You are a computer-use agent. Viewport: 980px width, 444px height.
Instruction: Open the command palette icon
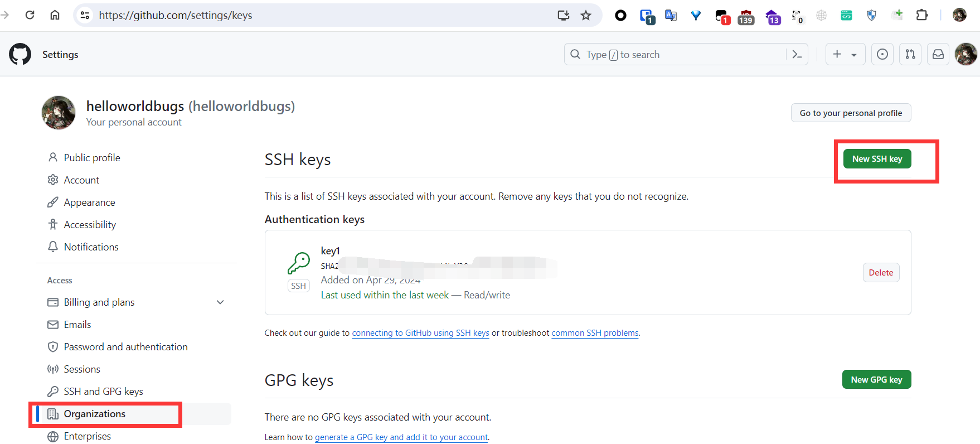pyautogui.click(x=797, y=54)
